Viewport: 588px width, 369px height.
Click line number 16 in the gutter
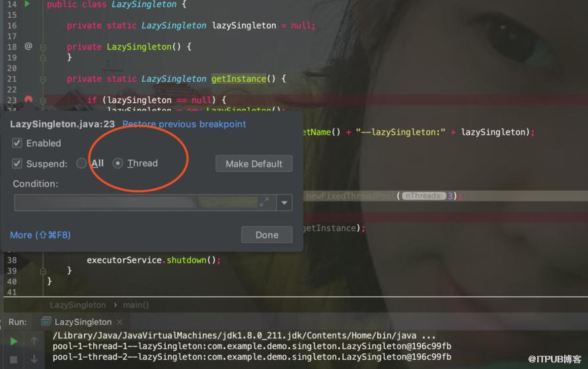[12, 26]
